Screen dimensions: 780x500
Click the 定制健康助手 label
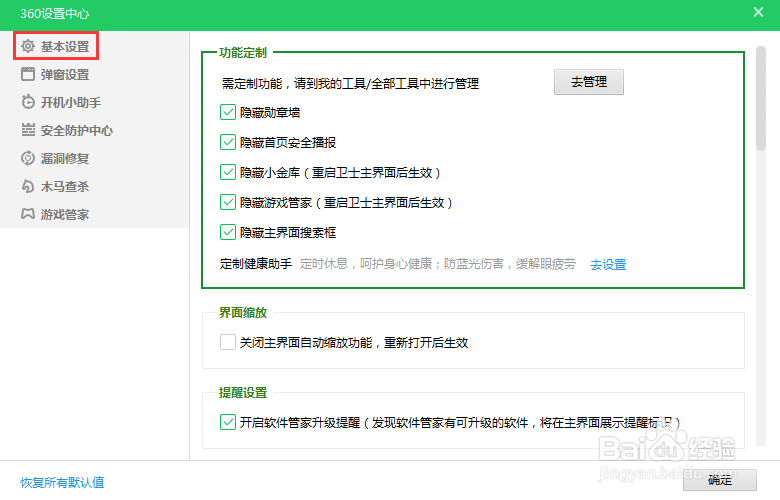click(x=256, y=264)
